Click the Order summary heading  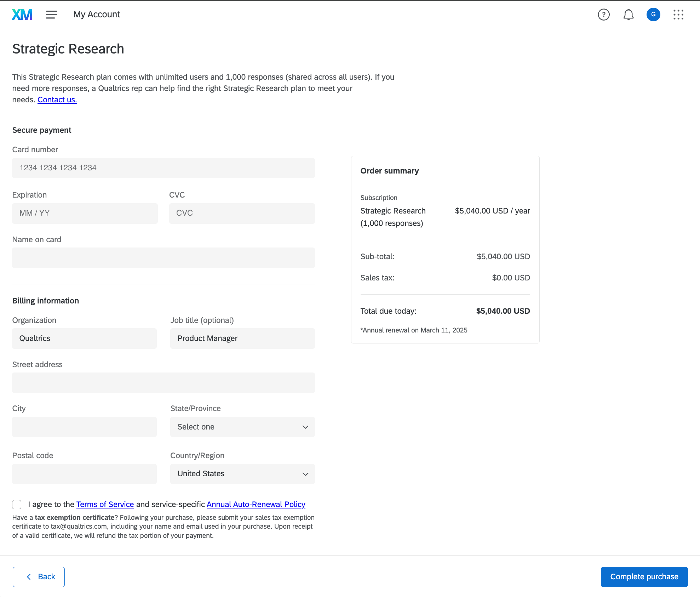click(389, 171)
